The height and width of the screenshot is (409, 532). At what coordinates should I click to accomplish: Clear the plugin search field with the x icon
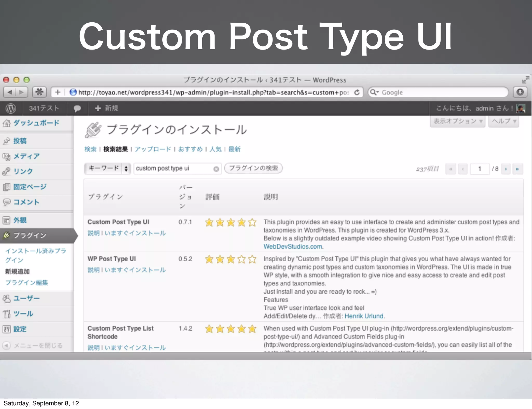click(216, 169)
